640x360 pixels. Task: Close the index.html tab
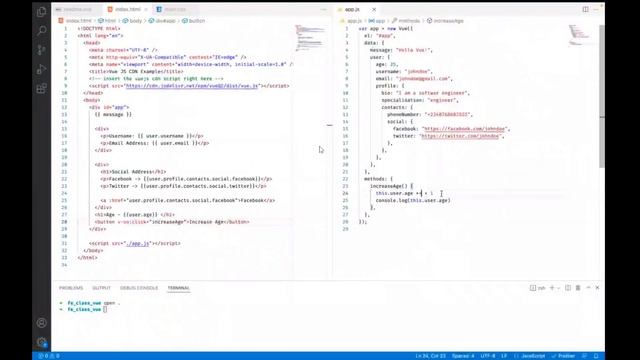pos(146,9)
